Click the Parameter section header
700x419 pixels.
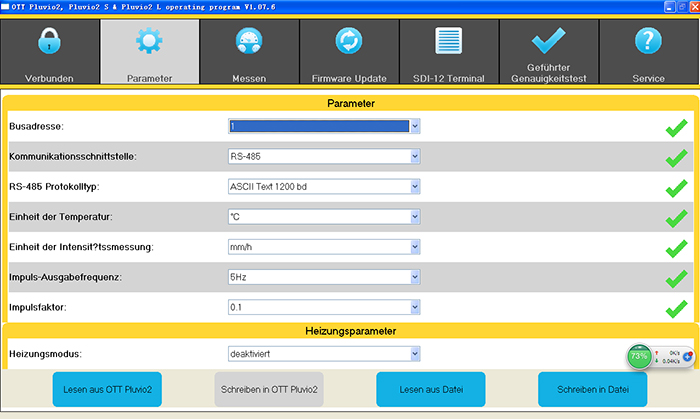pos(351,104)
